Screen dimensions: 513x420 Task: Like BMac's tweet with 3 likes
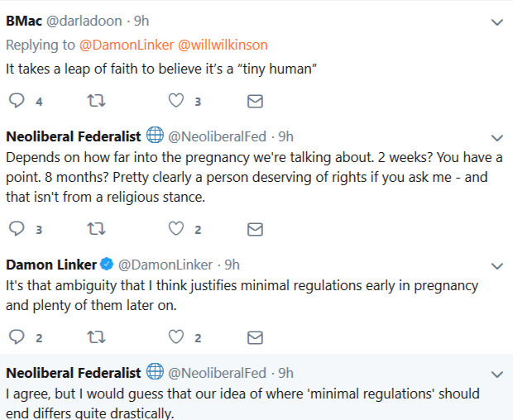[175, 101]
